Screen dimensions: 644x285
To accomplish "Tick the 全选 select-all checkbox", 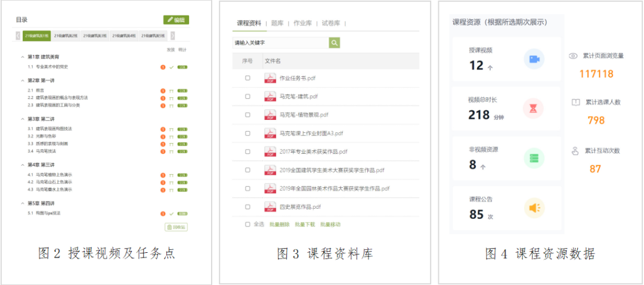I will (247, 225).
